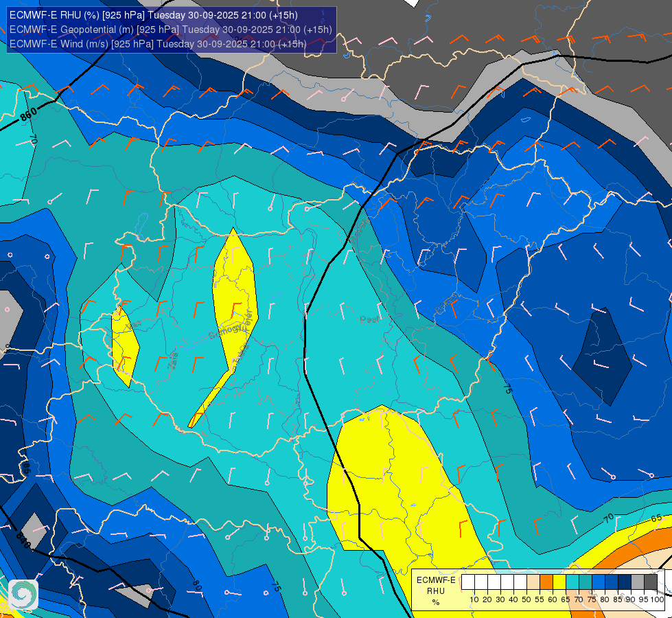Click the 'ECMWF-E RHU (%)' header line
Viewport: 672px width, 618px height.
click(x=154, y=15)
